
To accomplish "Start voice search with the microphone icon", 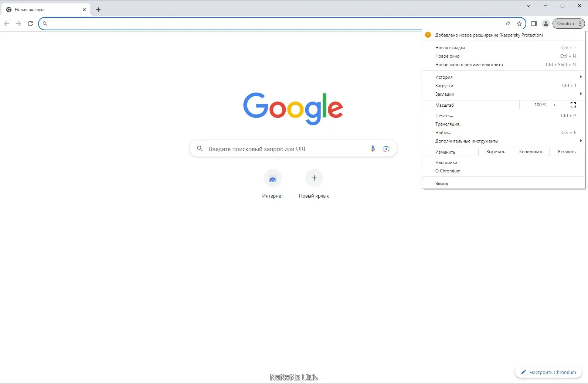I will (x=373, y=148).
